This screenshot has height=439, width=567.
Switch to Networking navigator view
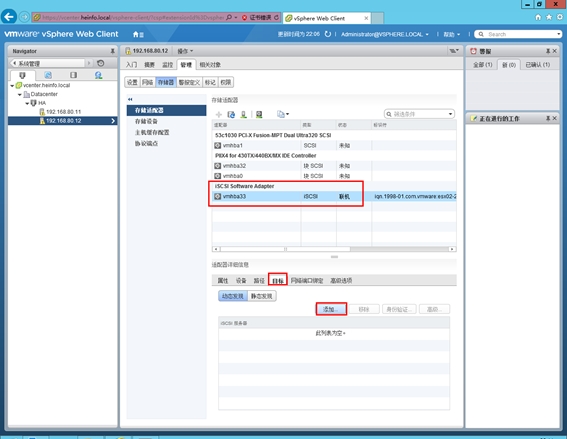(98, 75)
